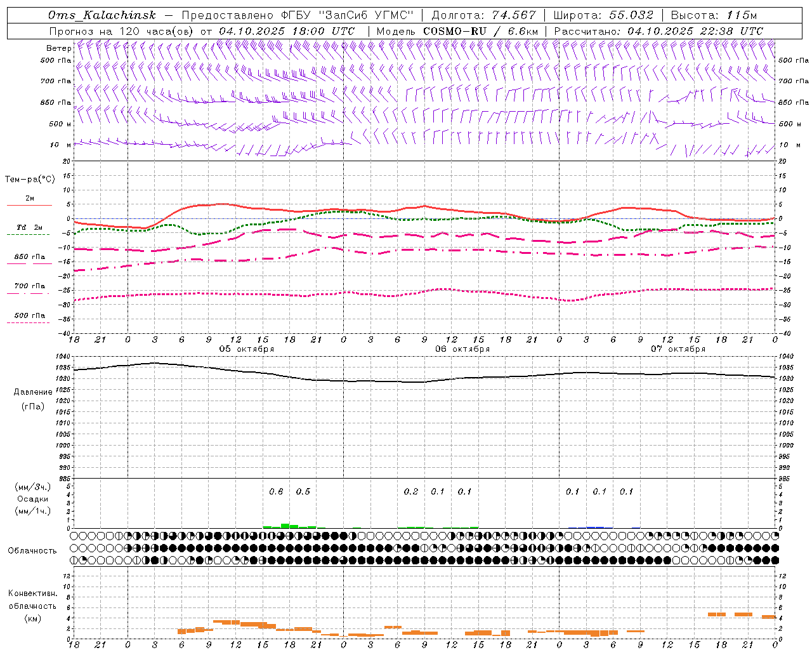Click the (мм/3ч.) precipitation unit label
812x650 pixels.
[33, 487]
